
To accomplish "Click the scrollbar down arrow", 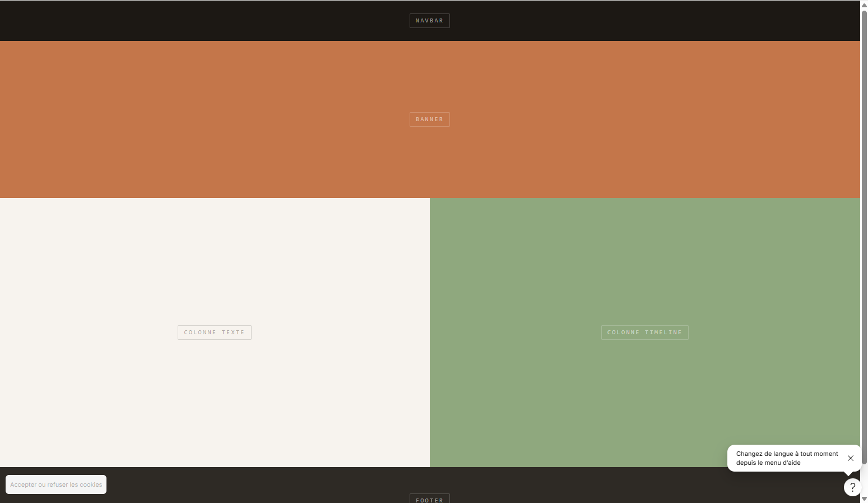I will tap(864, 499).
